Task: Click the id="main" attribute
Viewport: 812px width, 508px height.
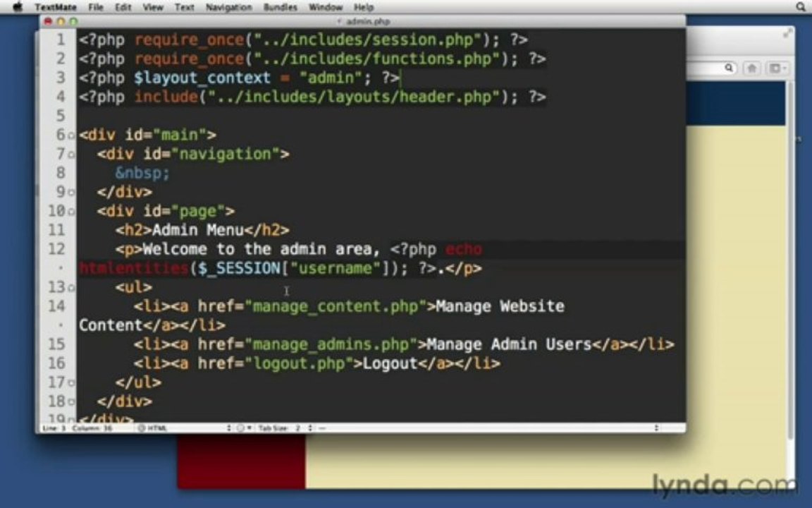Action: [166, 135]
